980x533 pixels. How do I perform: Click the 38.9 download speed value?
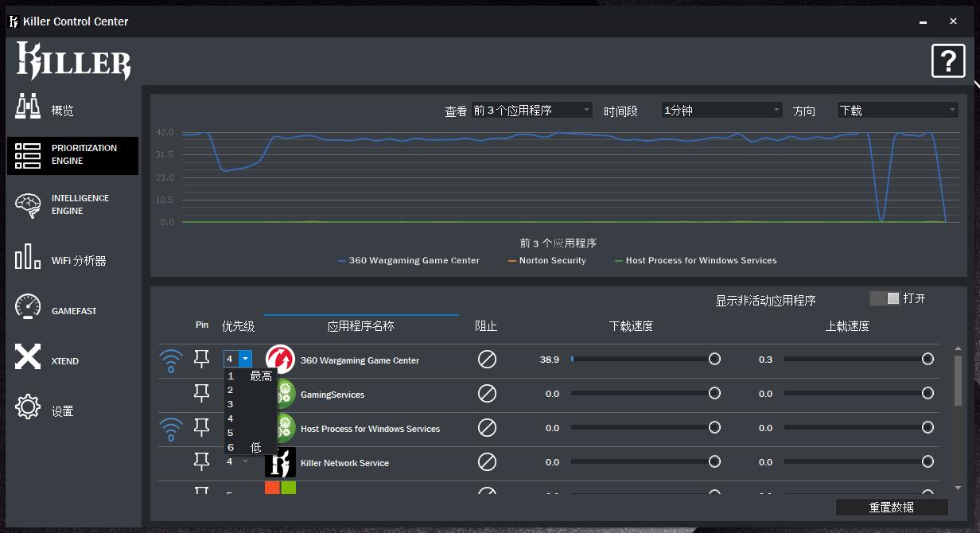(x=549, y=360)
